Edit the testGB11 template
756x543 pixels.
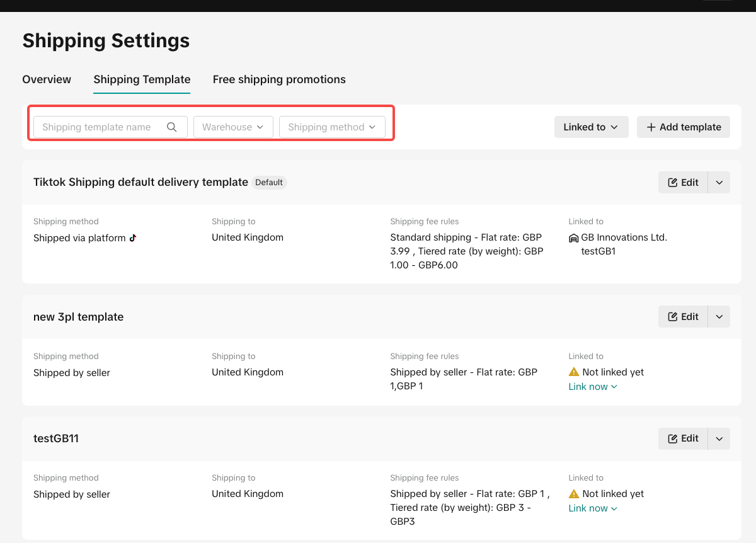point(683,438)
